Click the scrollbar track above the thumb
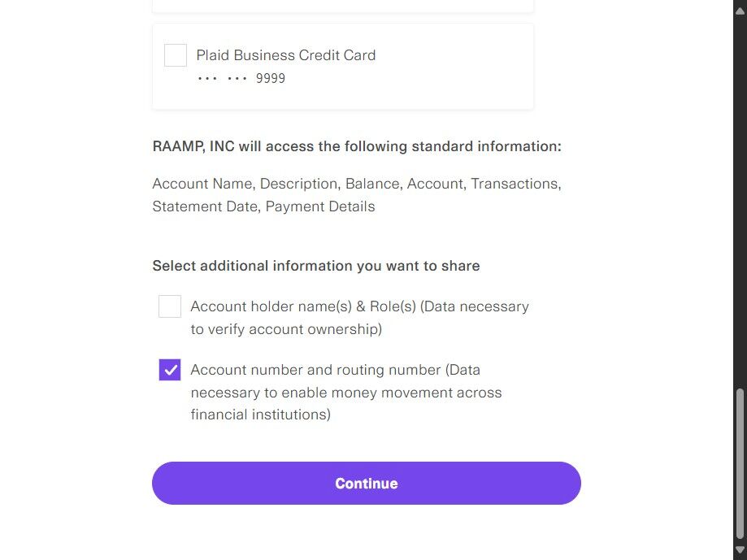The image size is (747, 560). pos(740,203)
